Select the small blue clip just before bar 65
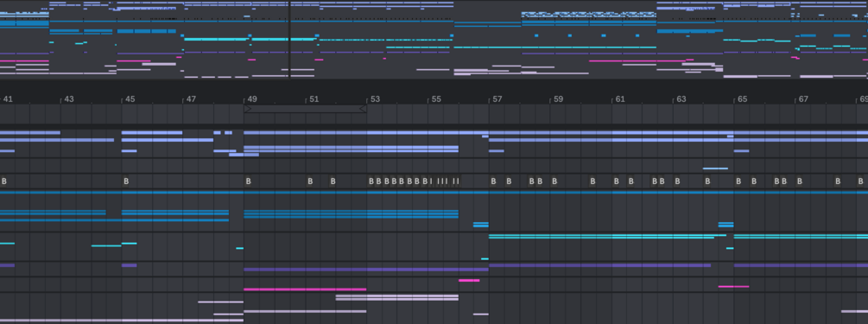This screenshot has height=324, width=868. (725, 225)
